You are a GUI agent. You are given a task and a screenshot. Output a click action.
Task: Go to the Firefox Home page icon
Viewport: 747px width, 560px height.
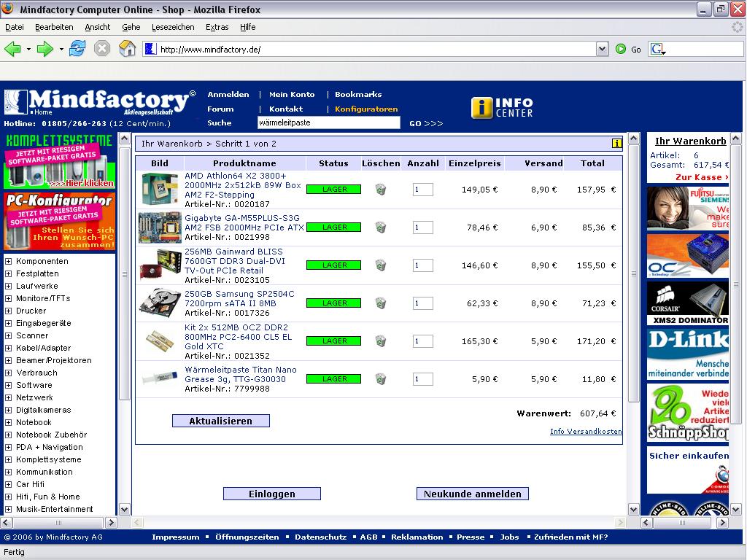click(127, 49)
